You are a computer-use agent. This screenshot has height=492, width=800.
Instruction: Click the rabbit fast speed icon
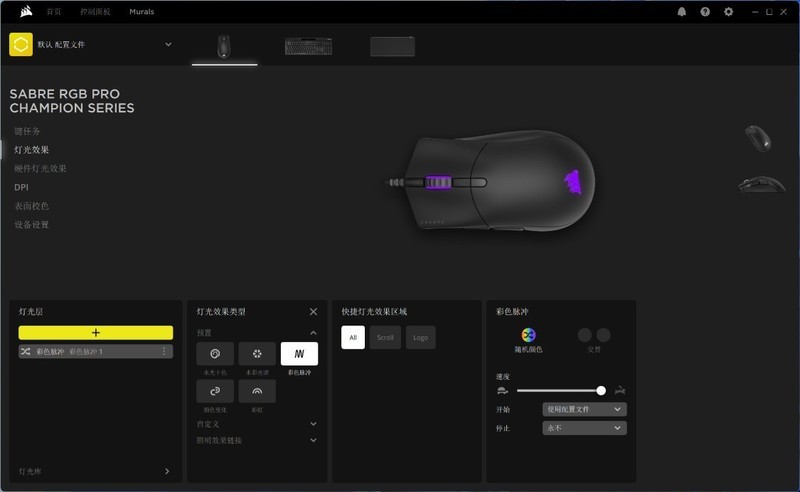pyautogui.click(x=620, y=390)
